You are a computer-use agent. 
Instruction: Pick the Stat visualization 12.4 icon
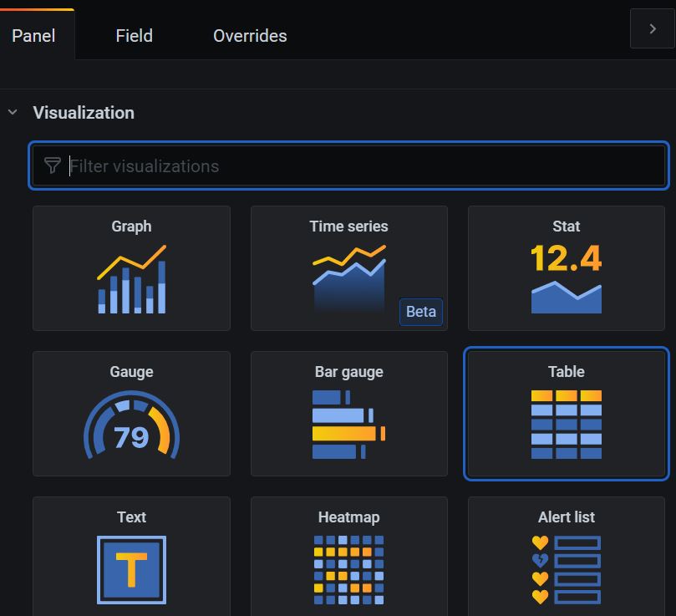[566, 279]
